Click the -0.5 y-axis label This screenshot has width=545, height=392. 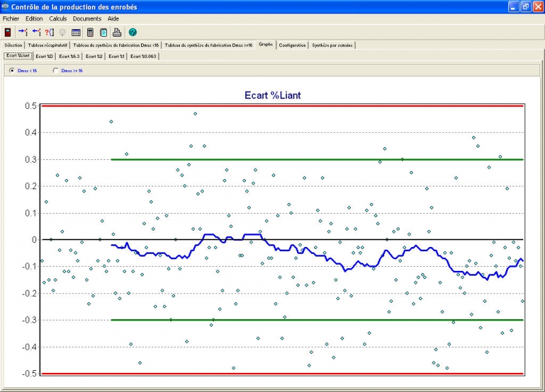(x=29, y=374)
